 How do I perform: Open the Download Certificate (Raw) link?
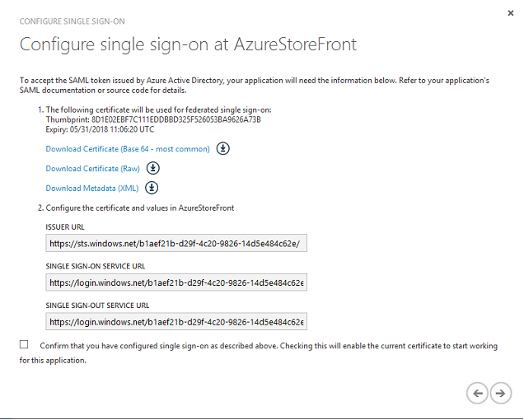(92, 169)
